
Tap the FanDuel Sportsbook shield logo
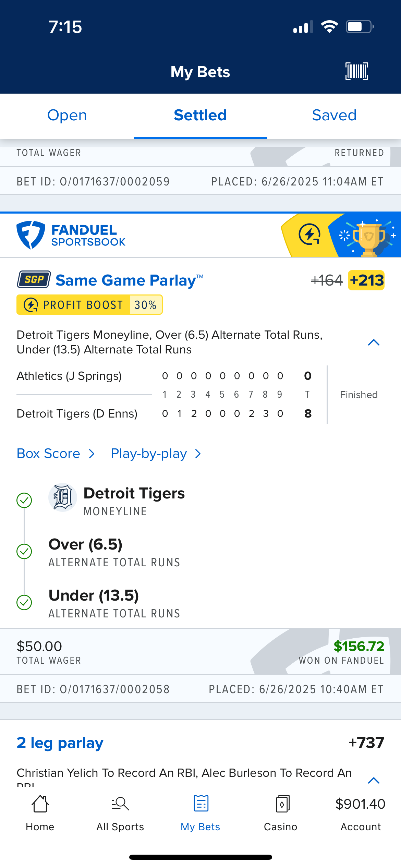tap(31, 235)
